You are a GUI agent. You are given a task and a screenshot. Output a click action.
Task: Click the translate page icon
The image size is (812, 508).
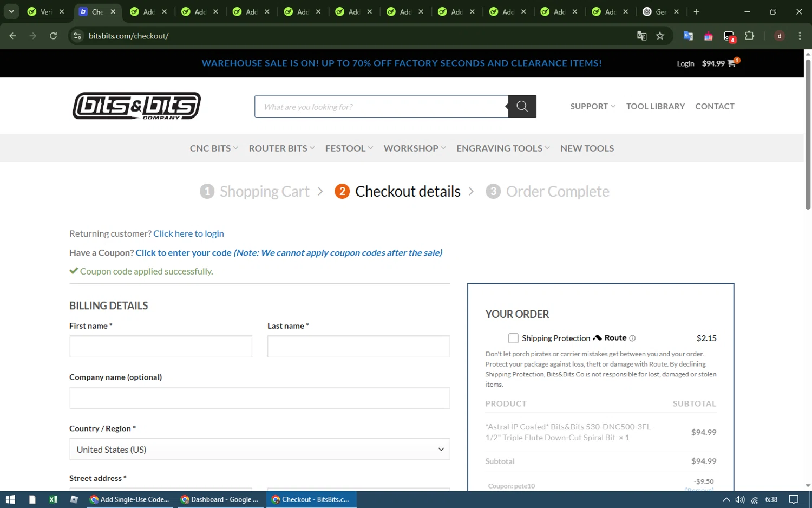click(x=642, y=36)
